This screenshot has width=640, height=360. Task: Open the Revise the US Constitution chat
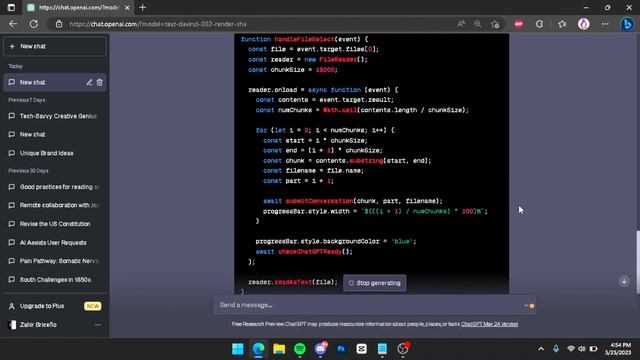(55, 224)
